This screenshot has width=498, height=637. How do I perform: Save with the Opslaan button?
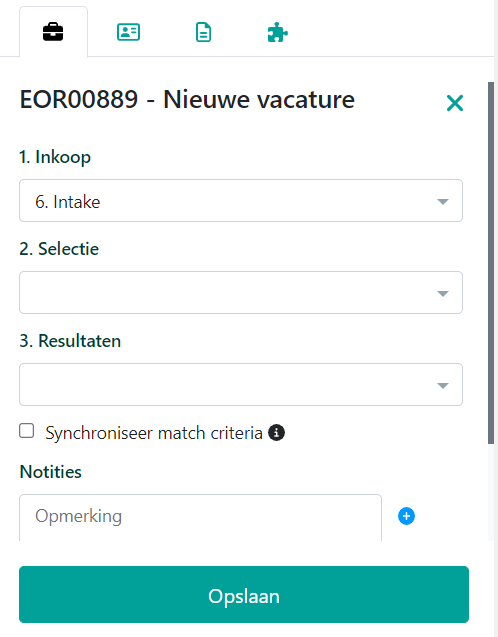pos(244,594)
